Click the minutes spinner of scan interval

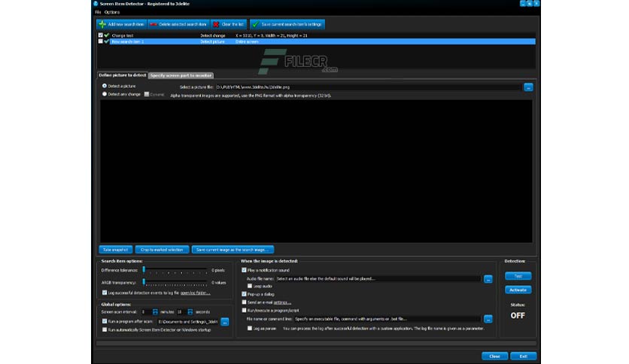tap(155, 312)
